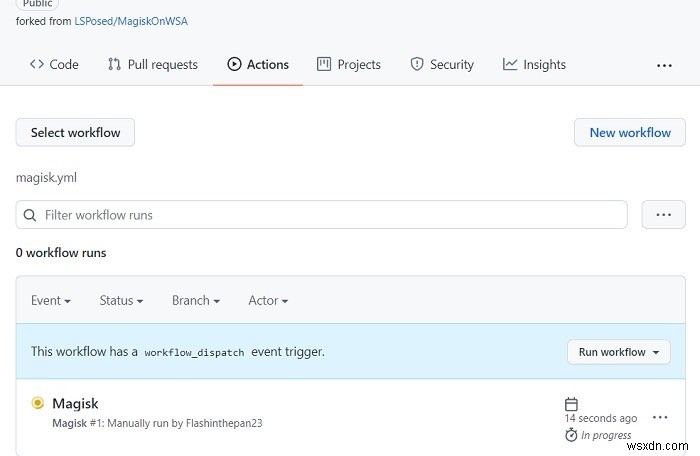The image size is (700, 456).
Task: Open the Magisk workflow run
Action: (75, 403)
